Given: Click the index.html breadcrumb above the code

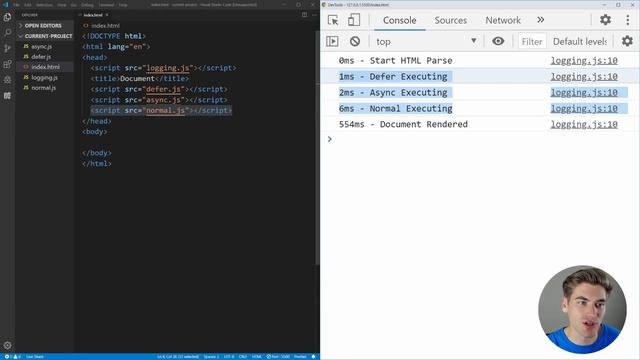Looking at the screenshot, I should 102,26.
